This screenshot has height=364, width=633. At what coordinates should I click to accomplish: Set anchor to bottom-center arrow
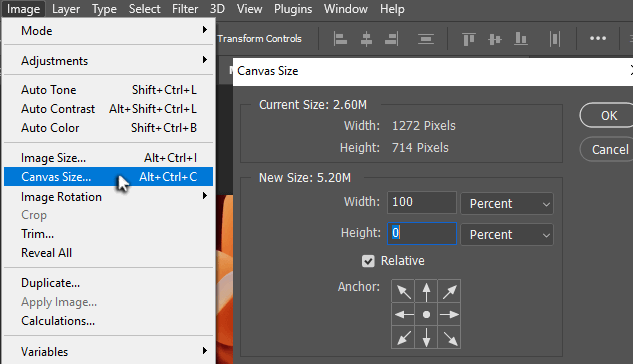tap(426, 337)
